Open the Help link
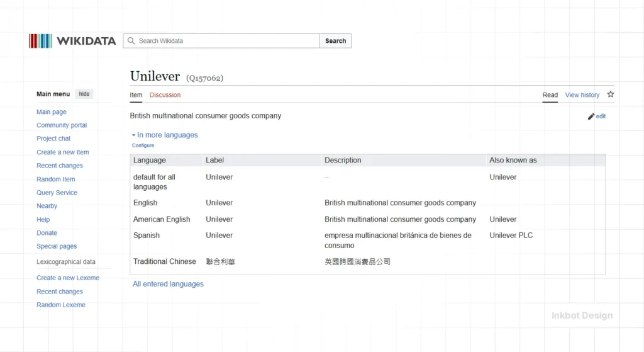The image size is (644, 352). pyautogui.click(x=43, y=220)
